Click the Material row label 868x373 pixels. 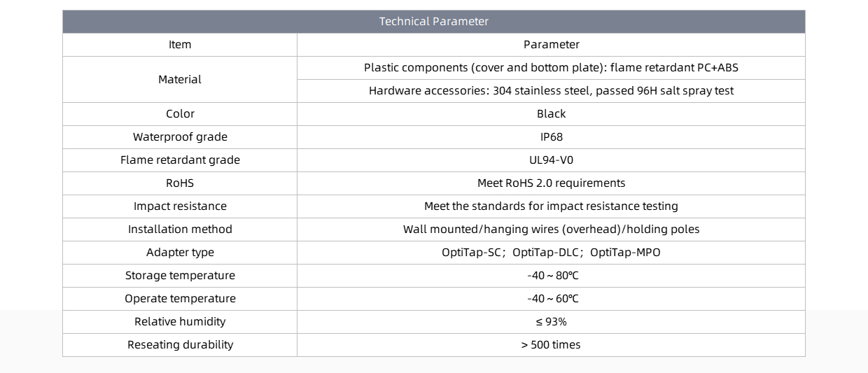pos(180,80)
